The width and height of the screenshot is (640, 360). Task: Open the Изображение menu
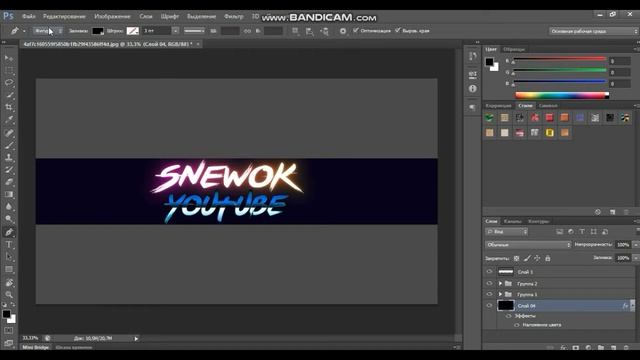click(x=112, y=16)
